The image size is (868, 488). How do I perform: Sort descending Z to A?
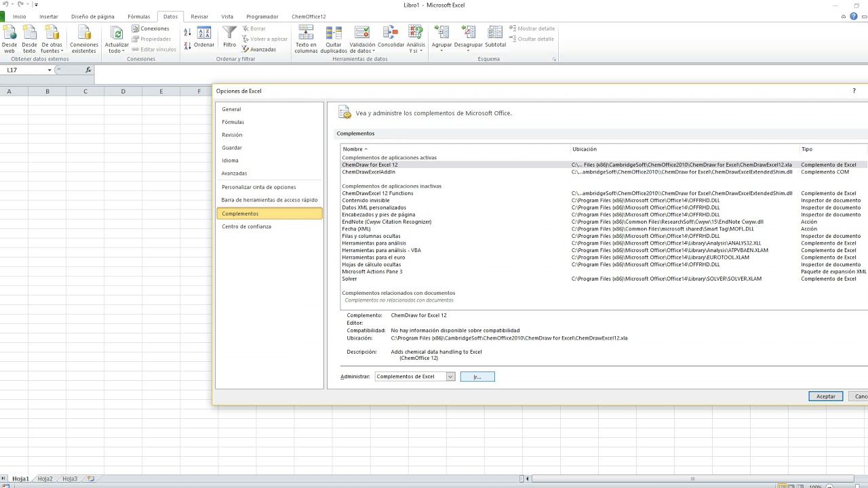[x=188, y=45]
